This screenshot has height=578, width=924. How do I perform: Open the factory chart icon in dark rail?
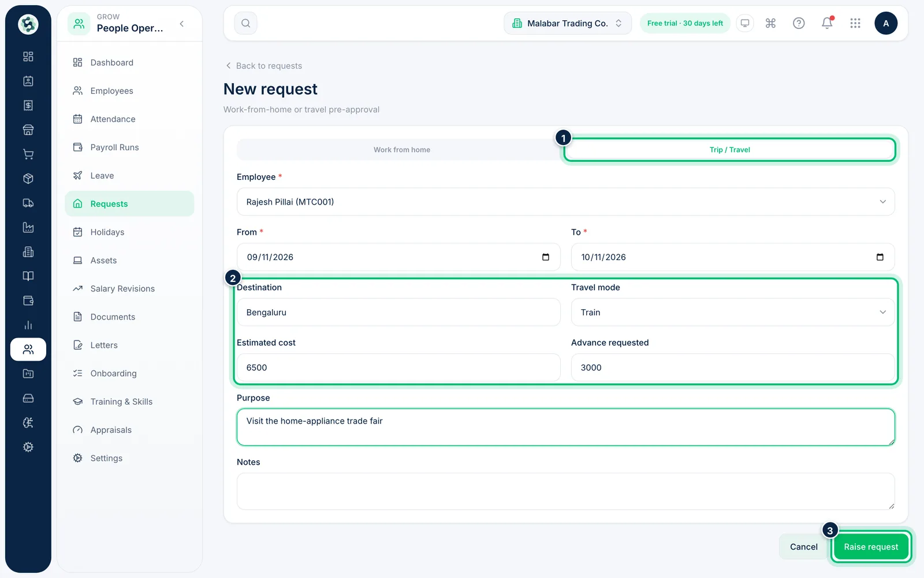(x=28, y=228)
